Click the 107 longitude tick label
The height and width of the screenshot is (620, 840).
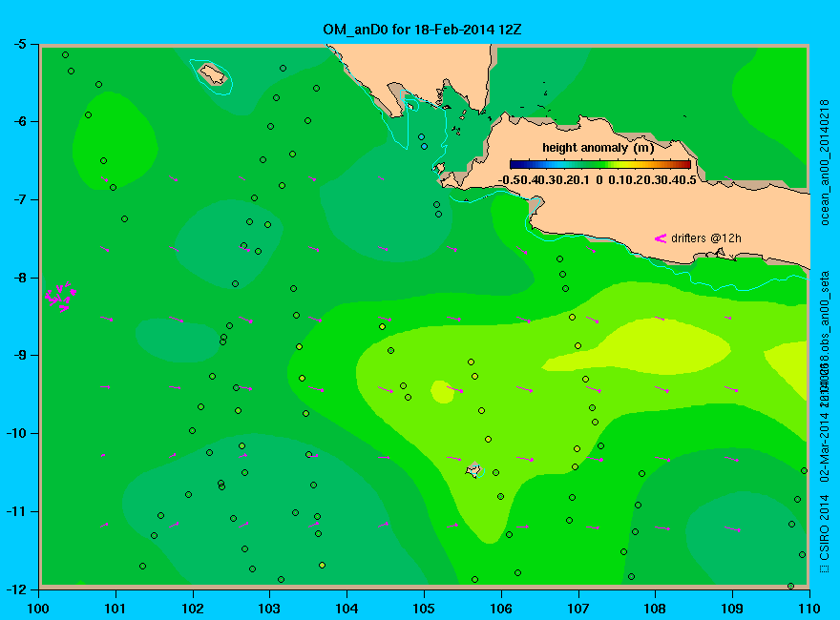click(578, 609)
